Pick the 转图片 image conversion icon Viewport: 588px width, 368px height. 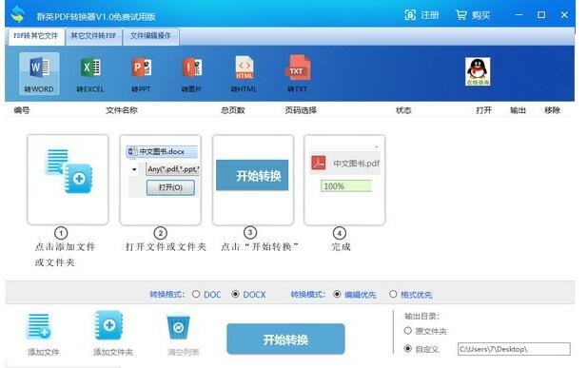coord(191,74)
